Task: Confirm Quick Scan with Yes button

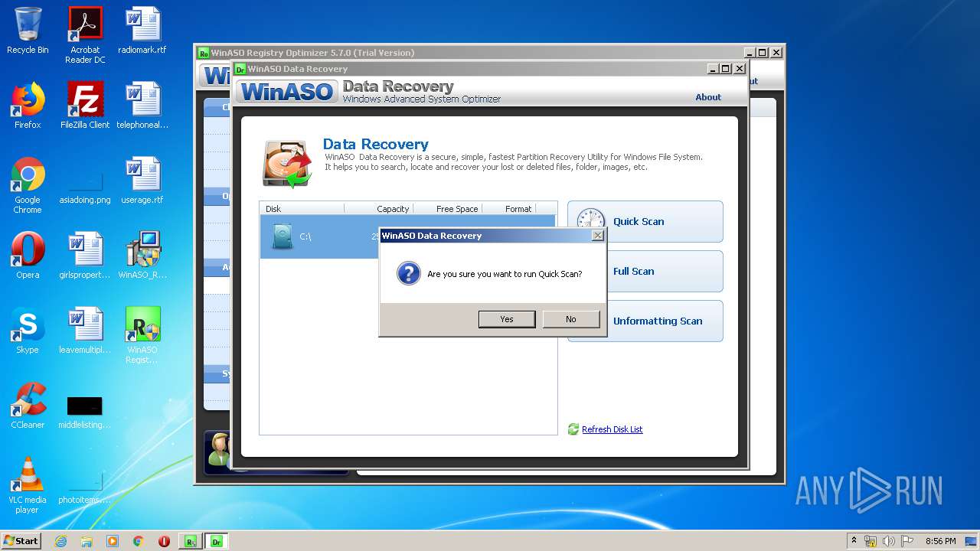Action: click(507, 319)
